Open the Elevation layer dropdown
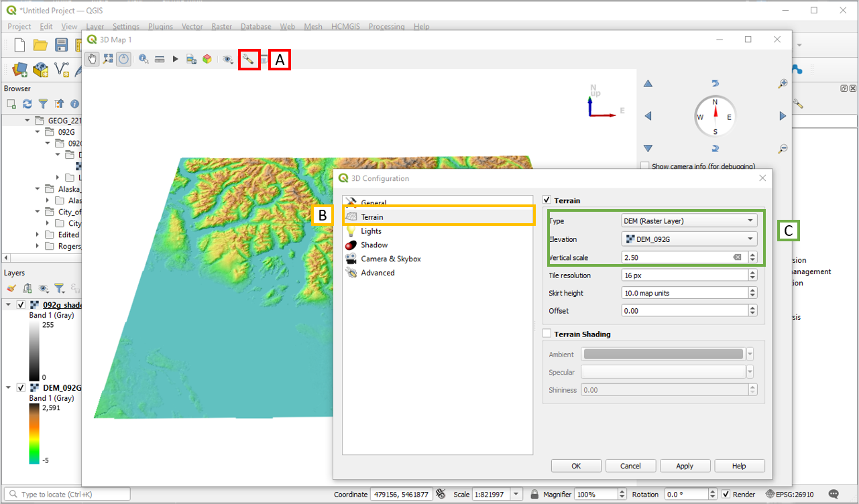Viewport: 859px width, 504px height. pos(689,239)
